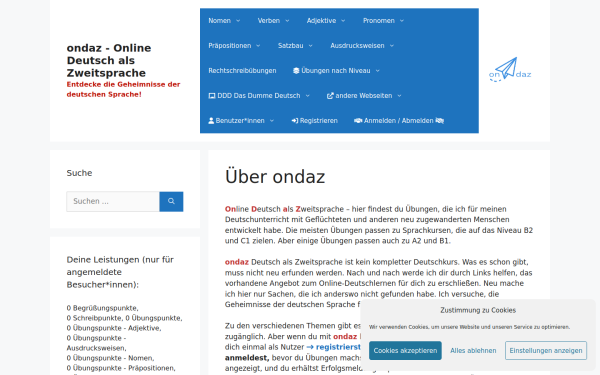Click the external link icon by andere Webseiten

tap(330, 96)
